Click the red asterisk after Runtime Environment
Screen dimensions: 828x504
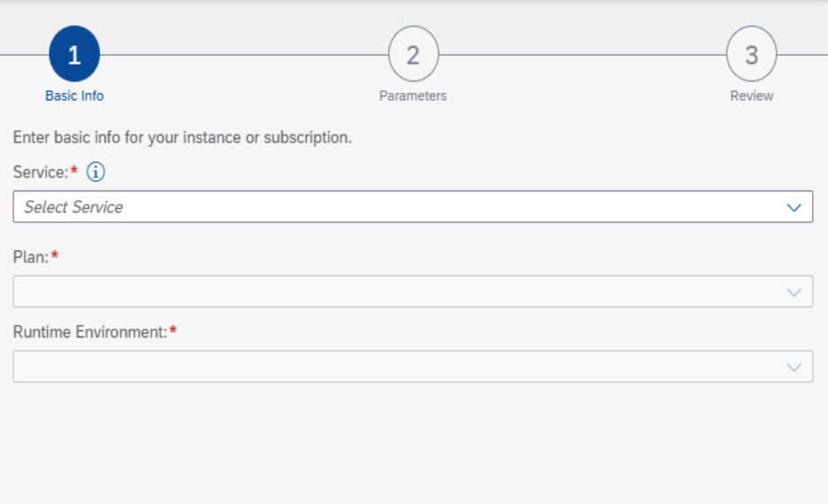click(173, 330)
